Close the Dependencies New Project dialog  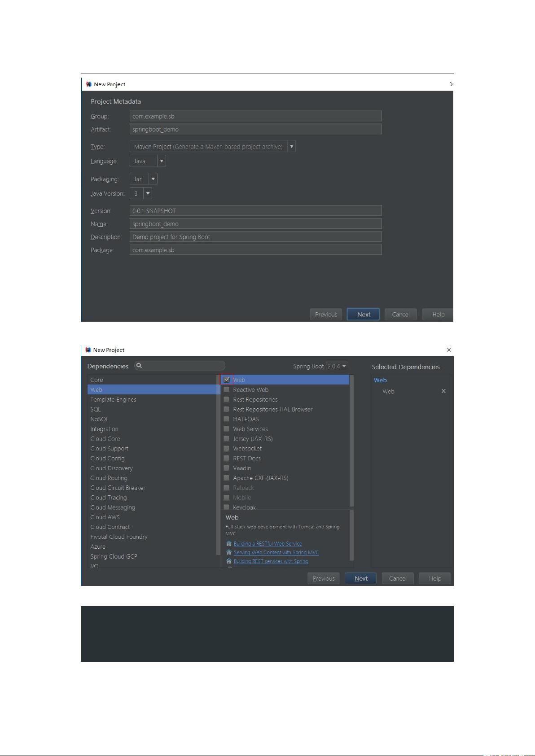(449, 350)
